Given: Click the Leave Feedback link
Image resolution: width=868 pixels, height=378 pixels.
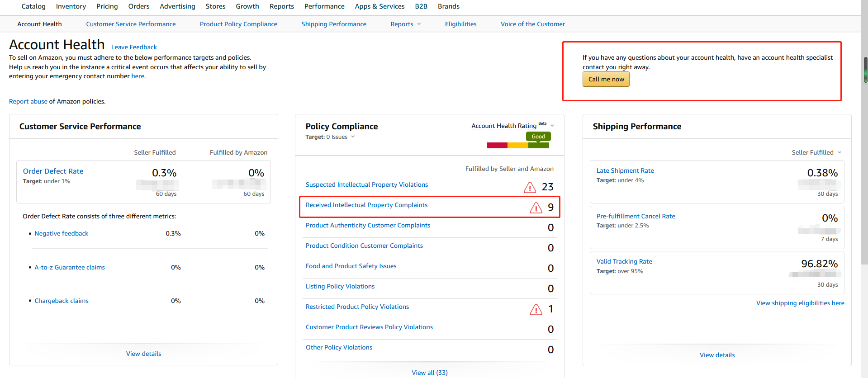Looking at the screenshot, I should 134,47.
